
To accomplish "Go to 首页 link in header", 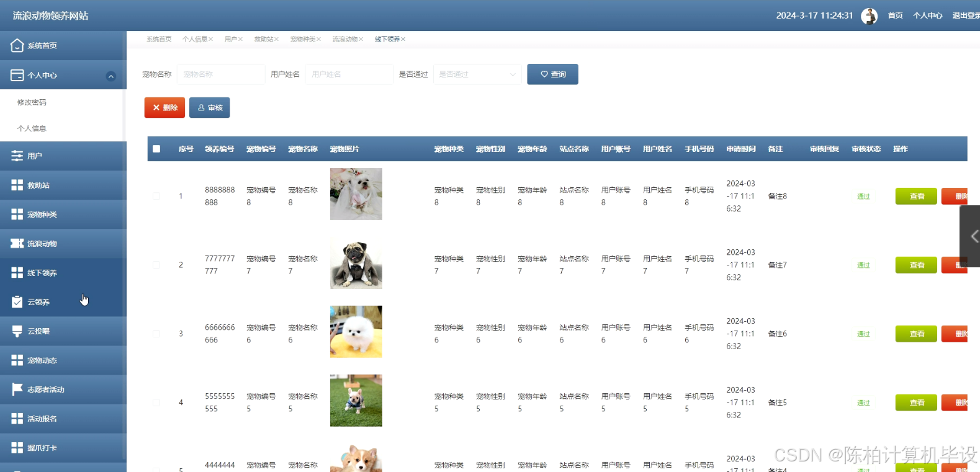I will pos(895,16).
